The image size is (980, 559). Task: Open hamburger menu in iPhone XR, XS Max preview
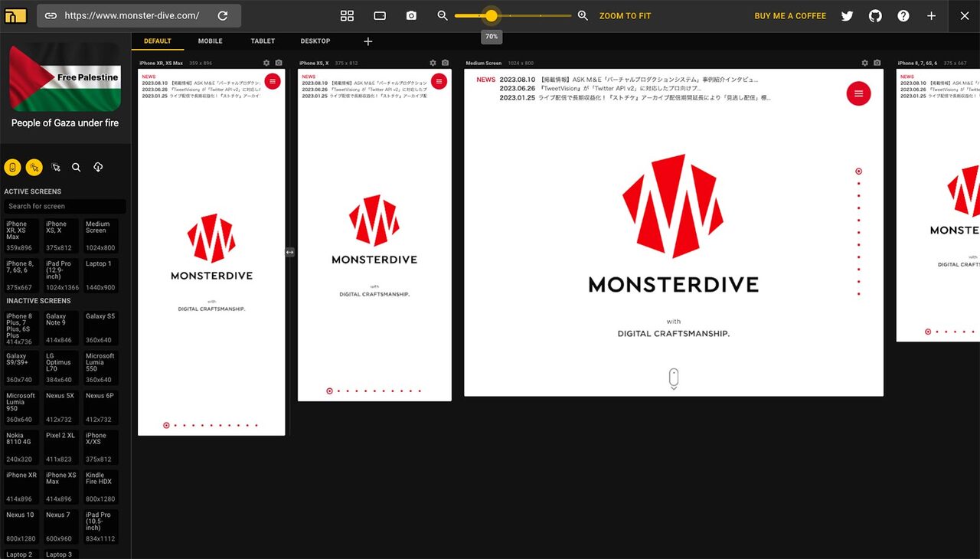pos(273,81)
